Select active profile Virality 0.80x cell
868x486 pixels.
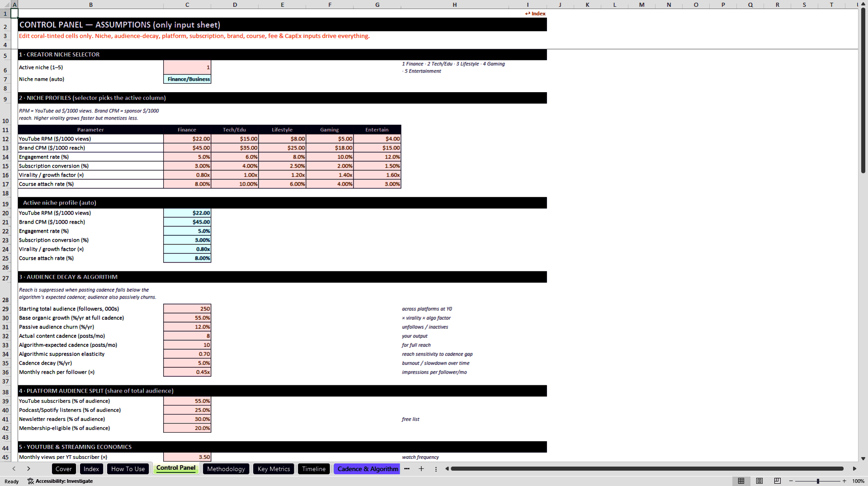(x=187, y=249)
